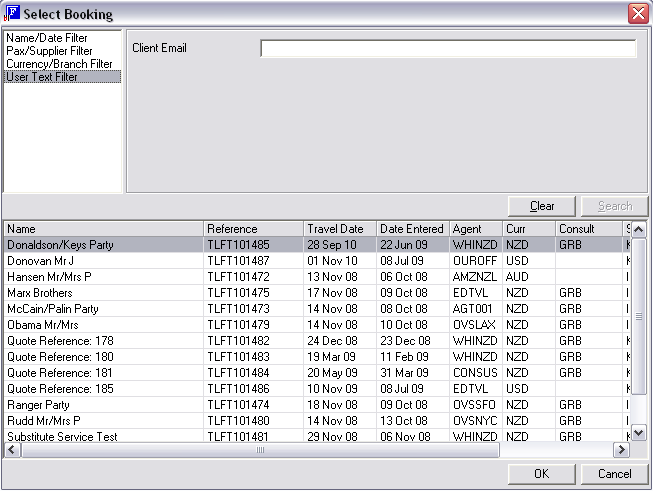Choose the Pax/Supplier Filter option
This screenshot has width=653, height=491.
pos(49,51)
